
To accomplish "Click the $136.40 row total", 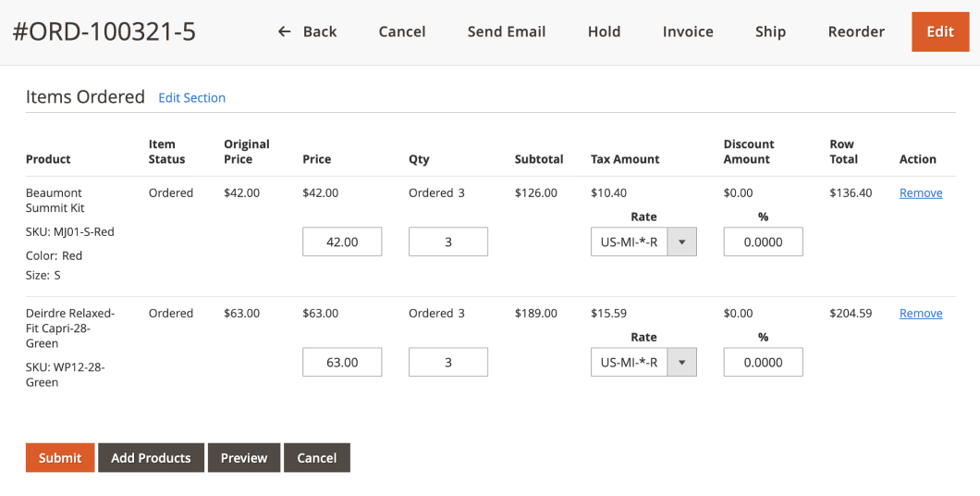I will (851, 192).
